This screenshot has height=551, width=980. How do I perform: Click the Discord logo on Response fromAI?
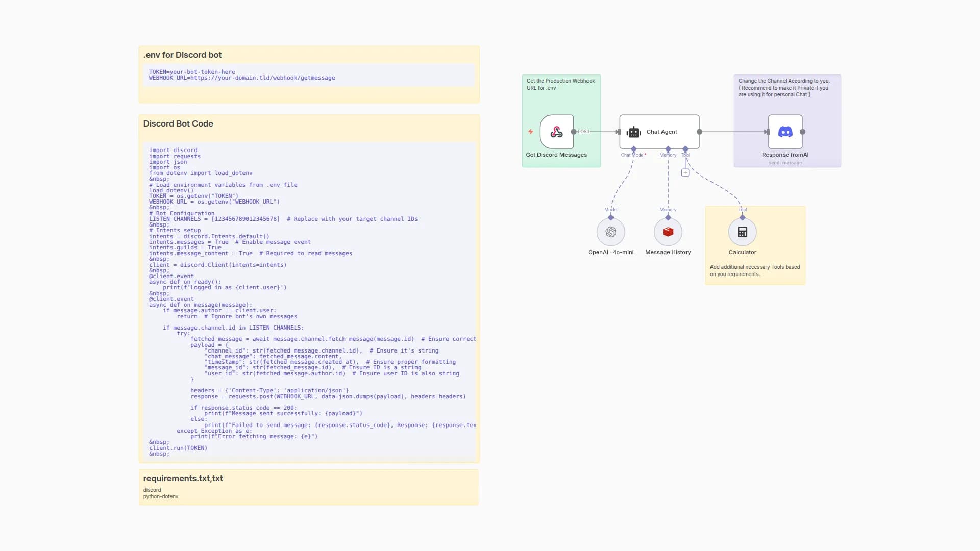point(786,131)
